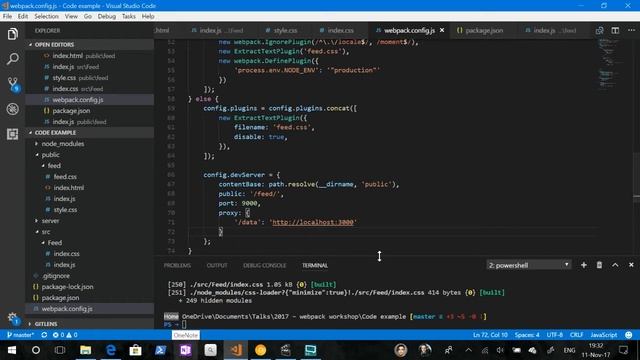The image size is (640, 360).
Task: Open the editor More Actions ellipsis
Action: [631, 31]
